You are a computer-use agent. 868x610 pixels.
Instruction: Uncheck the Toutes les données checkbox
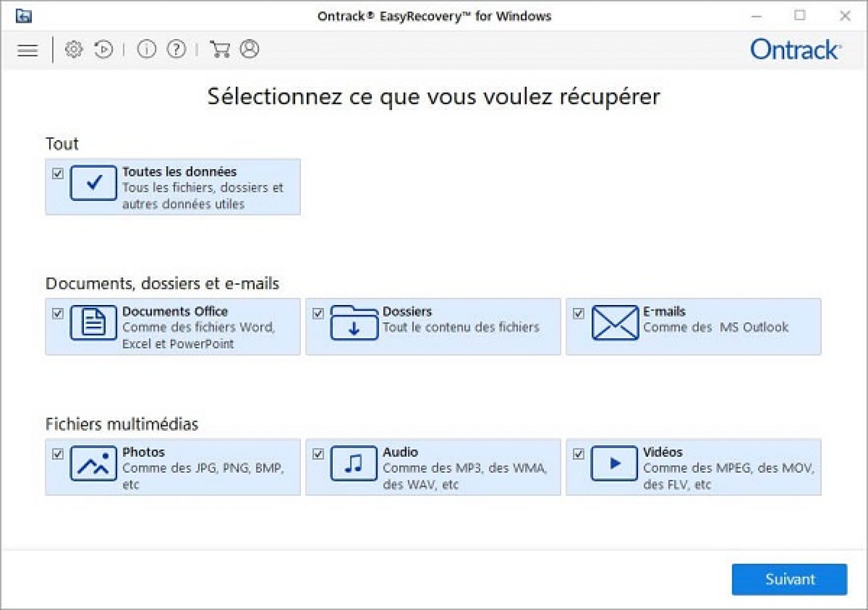pos(58,173)
